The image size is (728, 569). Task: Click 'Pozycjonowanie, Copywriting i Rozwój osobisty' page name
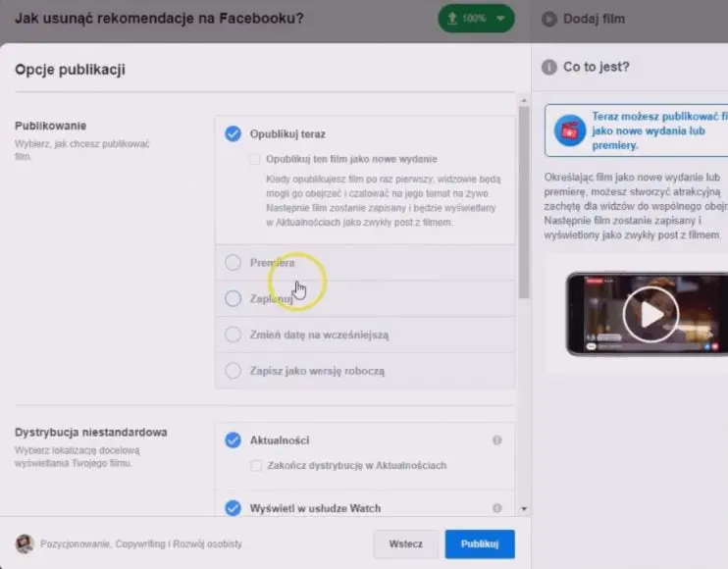pos(141,543)
